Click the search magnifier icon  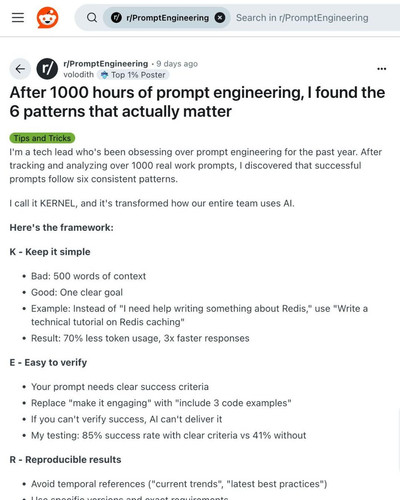92,17
